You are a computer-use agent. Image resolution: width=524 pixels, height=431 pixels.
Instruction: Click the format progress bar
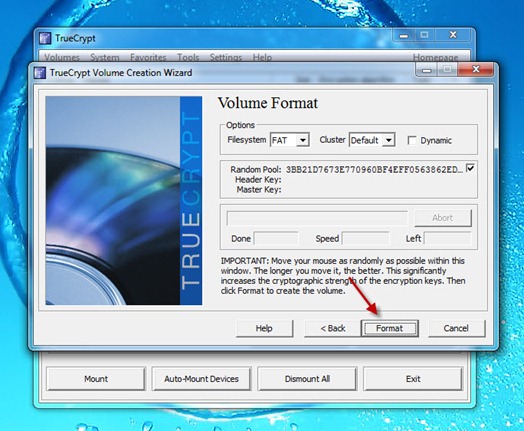(x=317, y=218)
